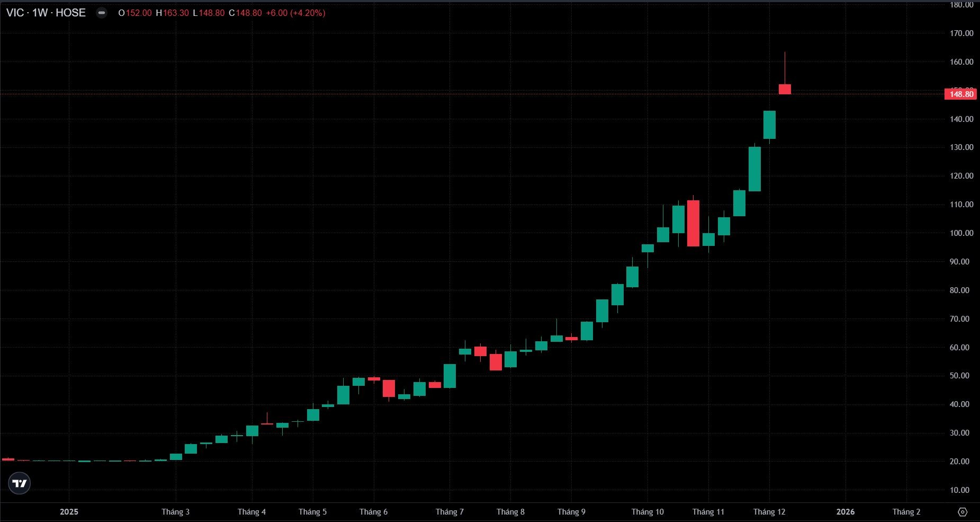980x522 pixels.
Task: Click the 2025 label on time axis
Action: tap(69, 512)
